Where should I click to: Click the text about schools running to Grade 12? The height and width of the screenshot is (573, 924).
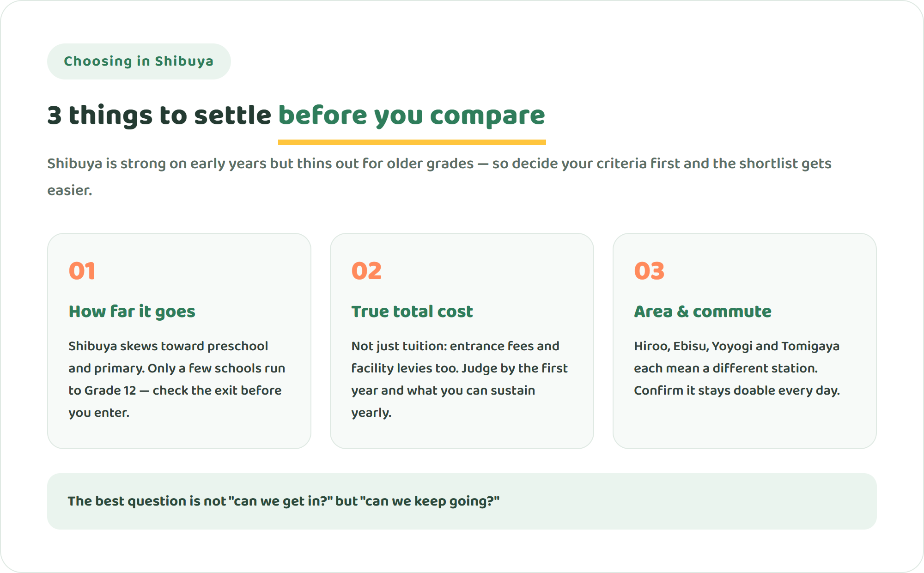177,379
